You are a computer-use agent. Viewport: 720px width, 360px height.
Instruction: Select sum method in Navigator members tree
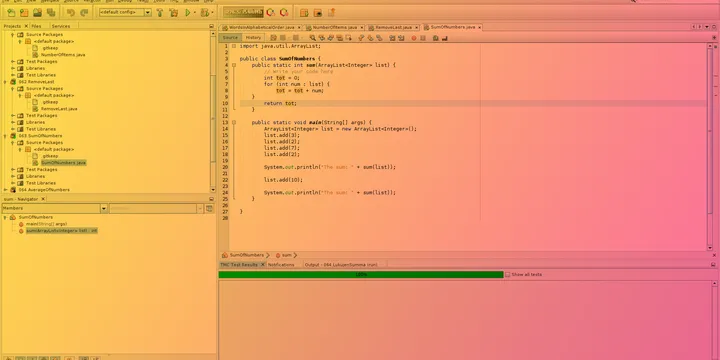click(x=62, y=231)
